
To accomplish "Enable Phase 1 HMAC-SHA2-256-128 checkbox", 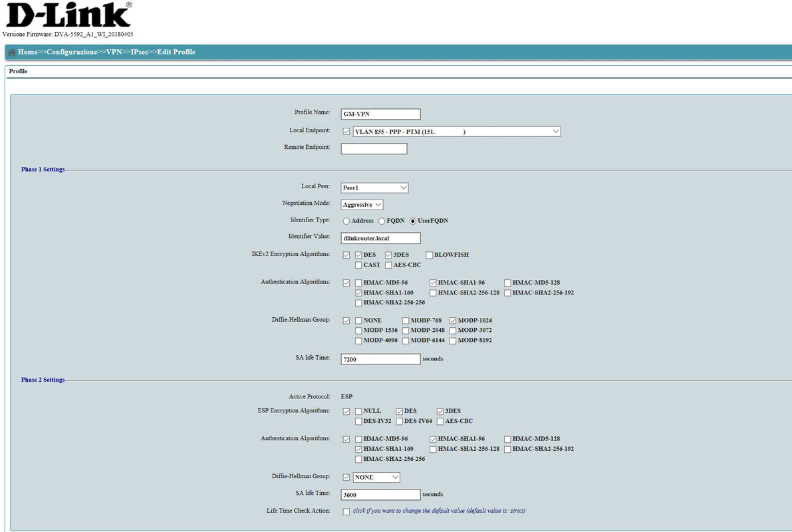I will pyautogui.click(x=433, y=293).
